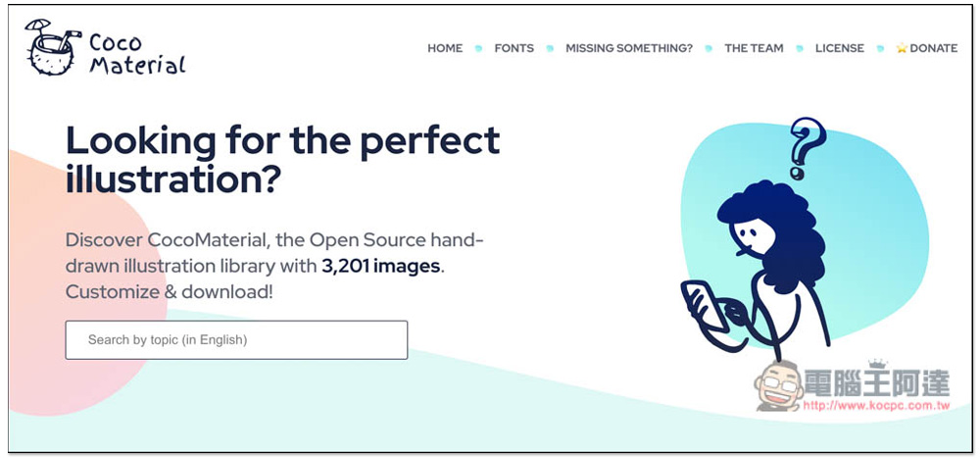
Task: Open the MISSING SOMETHING? link
Action: point(629,48)
